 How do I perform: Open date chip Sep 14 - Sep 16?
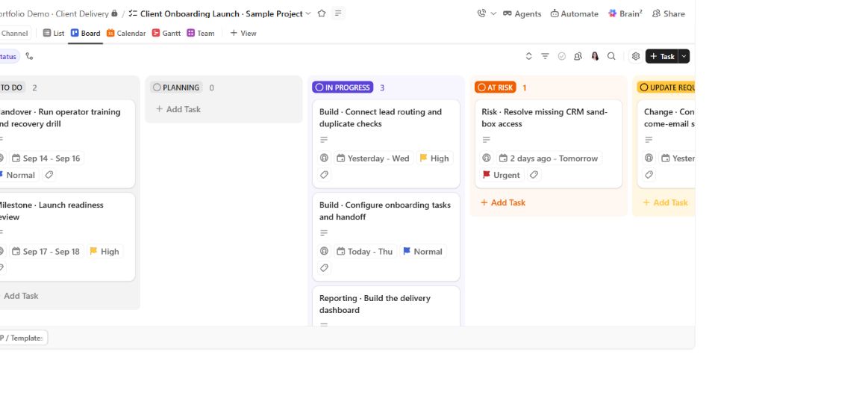click(x=46, y=158)
